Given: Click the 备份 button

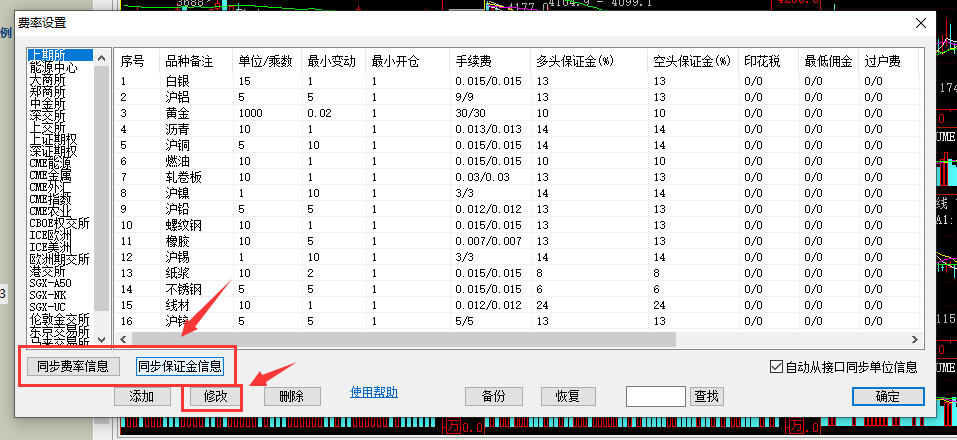Looking at the screenshot, I should [493, 396].
